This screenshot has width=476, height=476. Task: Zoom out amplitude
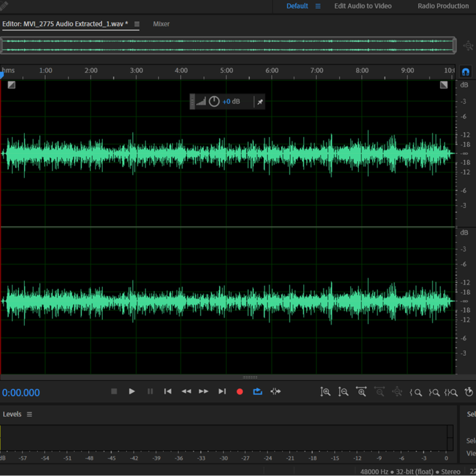[x=343, y=392]
